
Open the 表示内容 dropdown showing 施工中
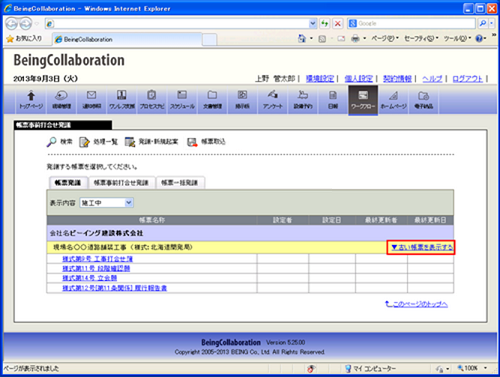tap(107, 203)
